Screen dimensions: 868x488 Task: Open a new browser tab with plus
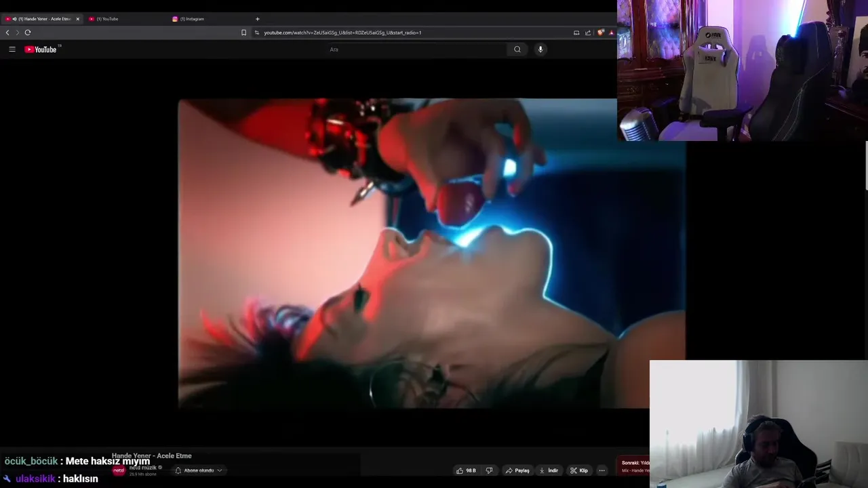coord(257,19)
